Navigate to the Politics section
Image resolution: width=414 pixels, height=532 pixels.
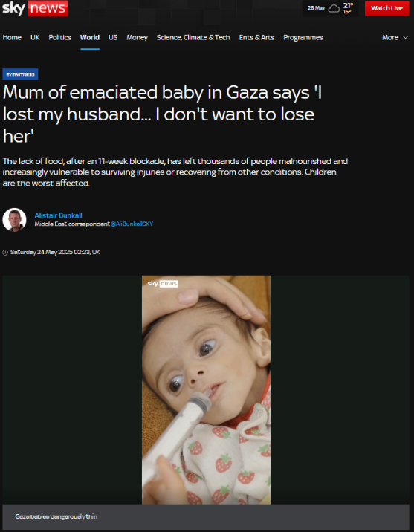point(59,38)
